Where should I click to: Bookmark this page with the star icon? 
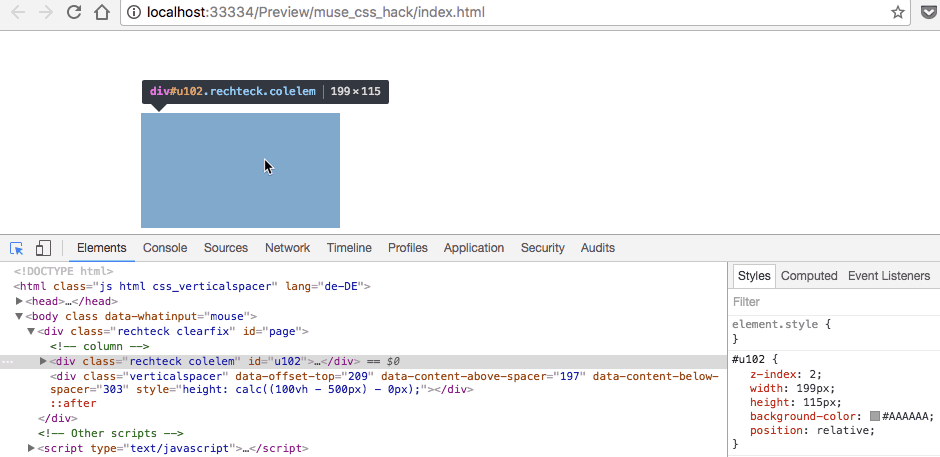pos(897,12)
